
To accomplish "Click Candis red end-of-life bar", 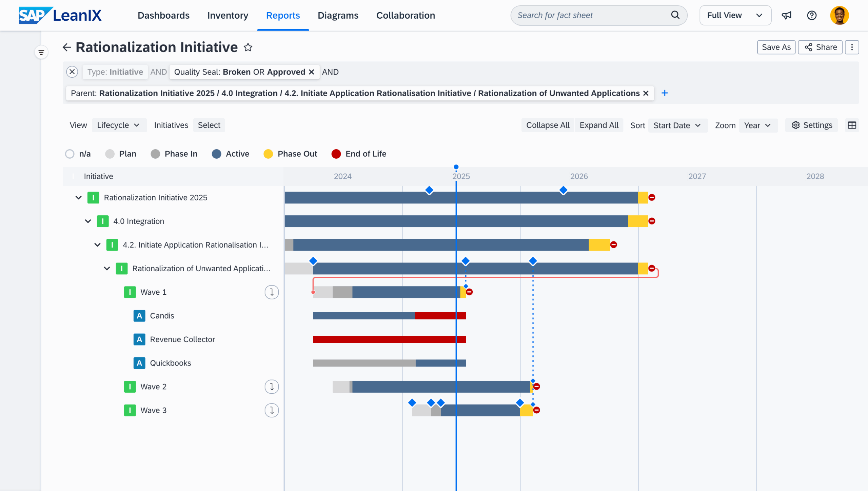I will click(x=440, y=316).
